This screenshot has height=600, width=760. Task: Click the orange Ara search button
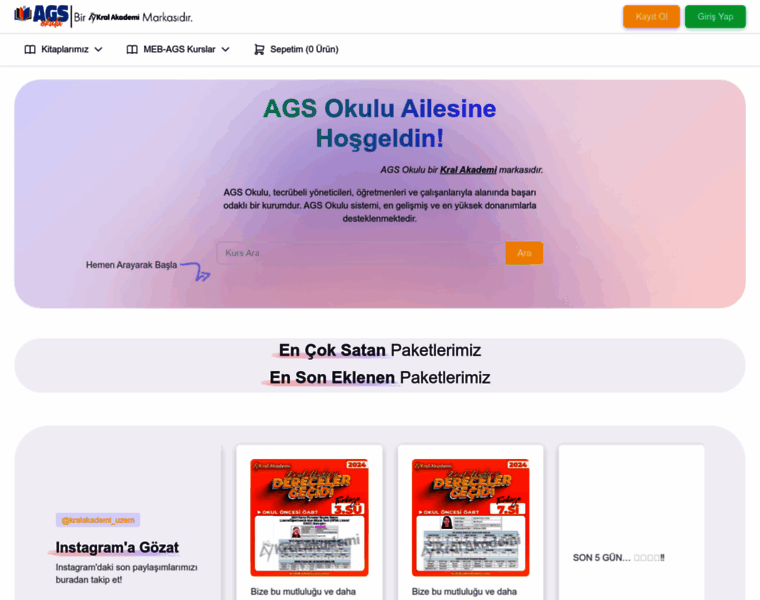point(524,253)
